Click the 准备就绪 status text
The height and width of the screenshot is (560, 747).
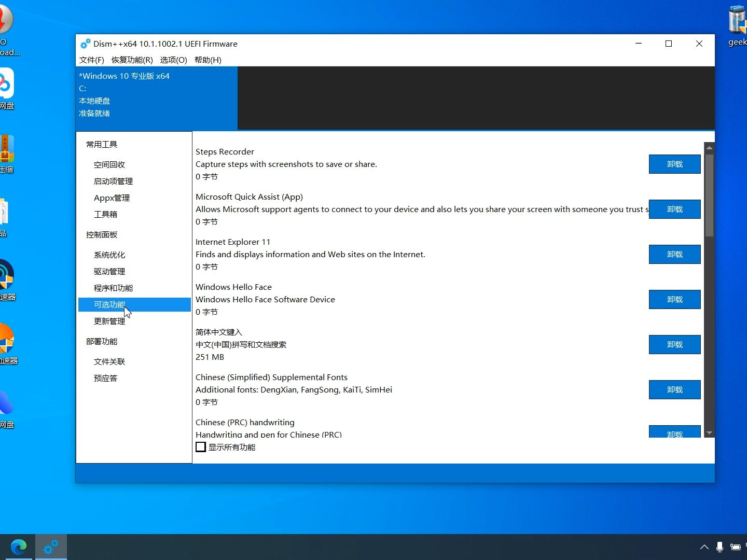click(x=94, y=114)
